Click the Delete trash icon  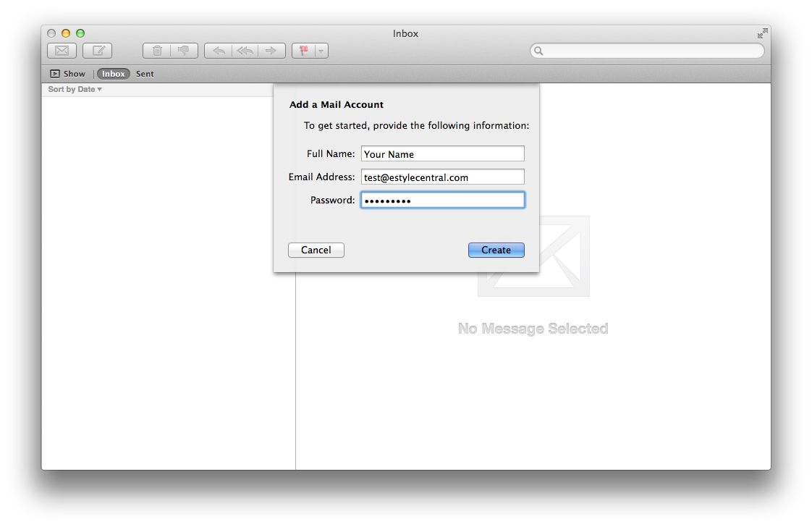[x=157, y=51]
